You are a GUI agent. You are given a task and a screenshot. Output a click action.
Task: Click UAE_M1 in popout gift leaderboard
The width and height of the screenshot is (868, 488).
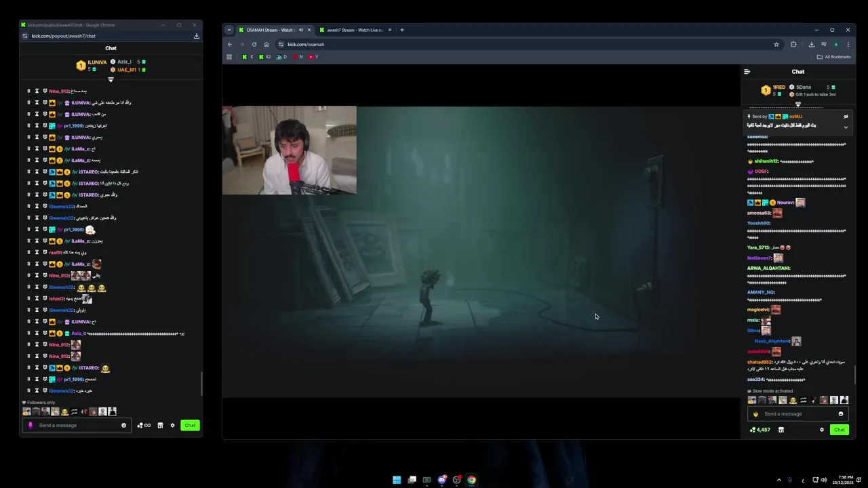tap(128, 70)
